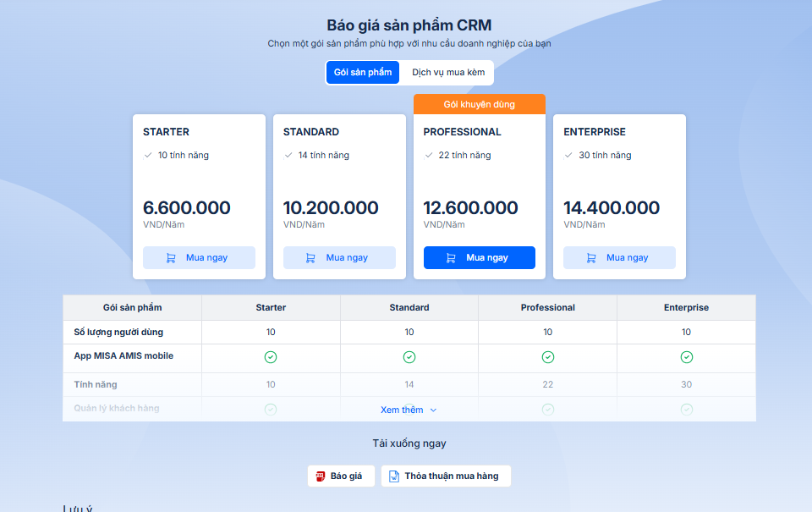Image resolution: width=812 pixels, height=512 pixels.
Task: Click App MISA AMIS mobile check under Professional
Action: click(x=548, y=357)
